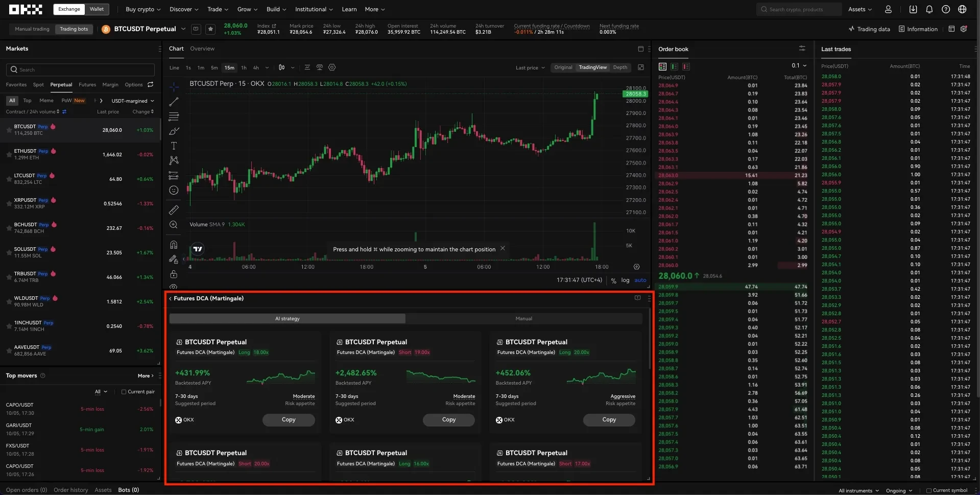Open chart indicators icon
The image size is (980, 495).
[307, 67]
